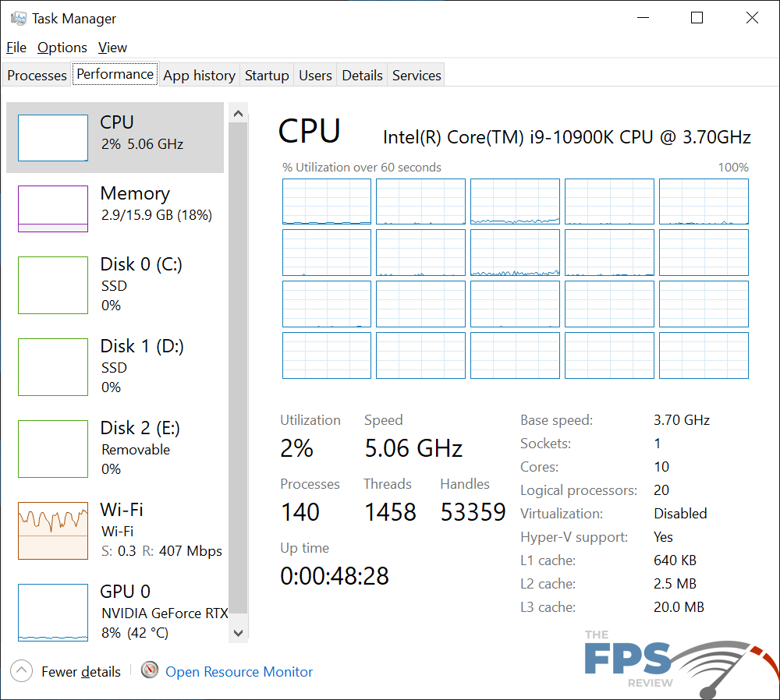
Task: Click the Logical processors value 20
Action: [661, 490]
